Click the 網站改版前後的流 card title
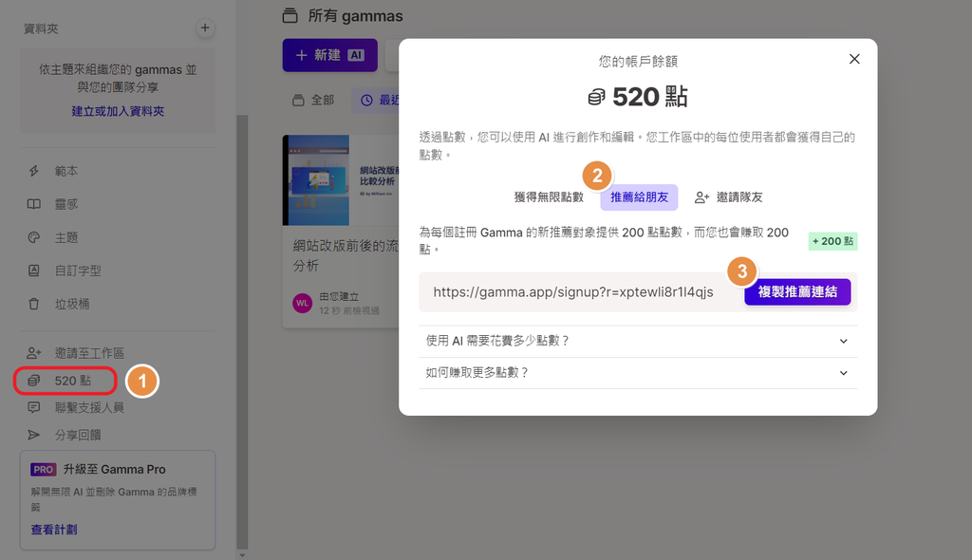The height and width of the screenshot is (560, 972). 346,255
